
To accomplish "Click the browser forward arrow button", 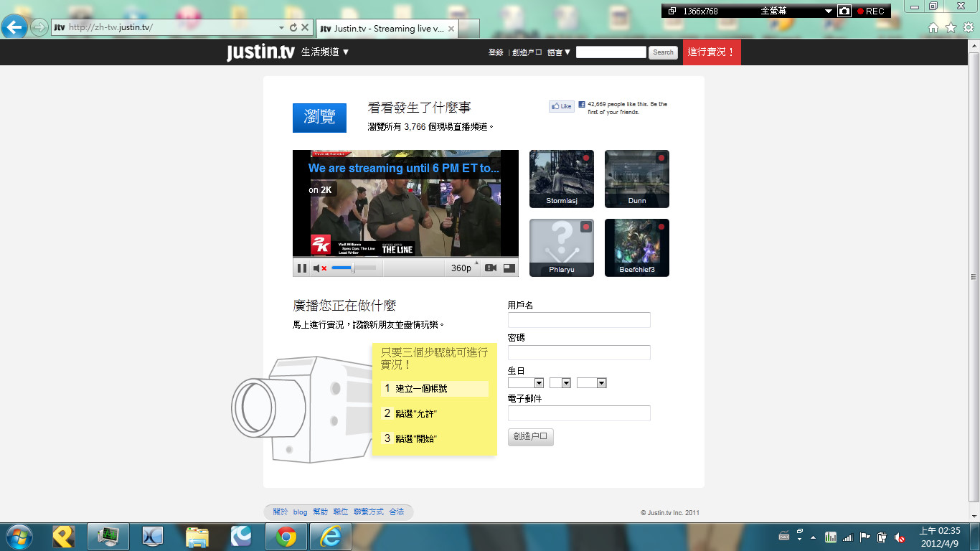I will click(39, 27).
